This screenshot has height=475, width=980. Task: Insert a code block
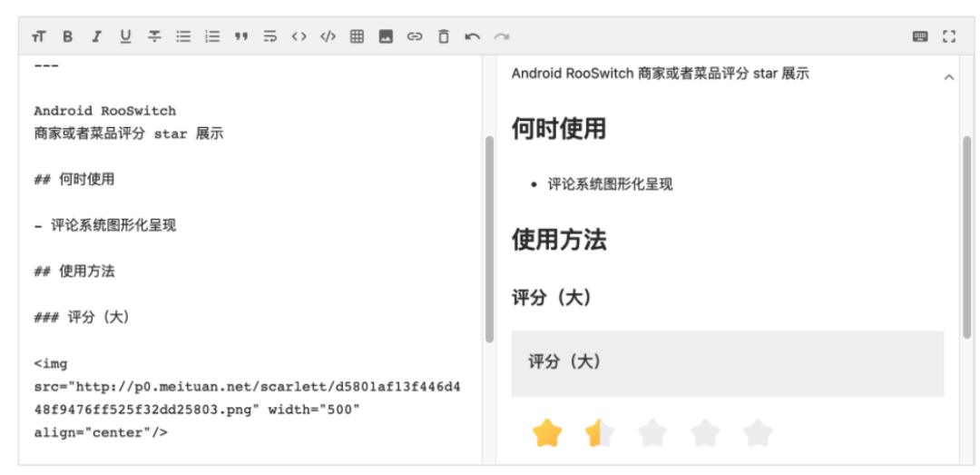pos(328,37)
